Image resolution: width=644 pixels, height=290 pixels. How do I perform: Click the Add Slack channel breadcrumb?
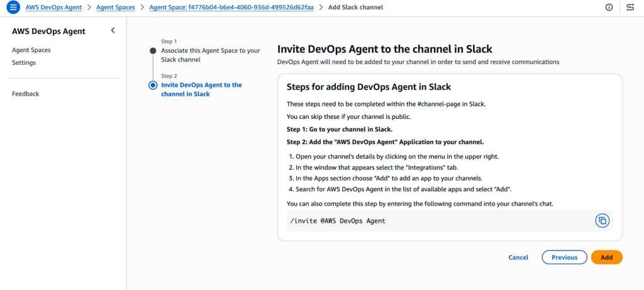[x=356, y=8]
